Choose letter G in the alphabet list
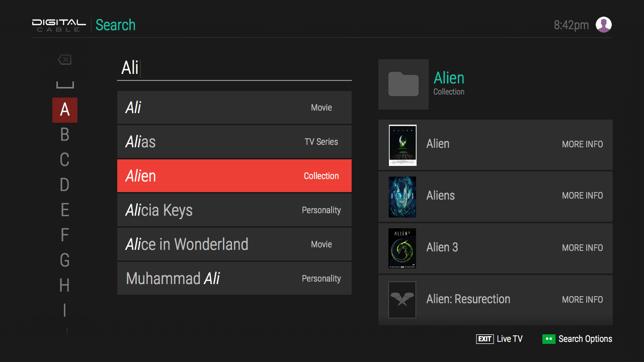This screenshot has width=644, height=362. click(x=64, y=260)
